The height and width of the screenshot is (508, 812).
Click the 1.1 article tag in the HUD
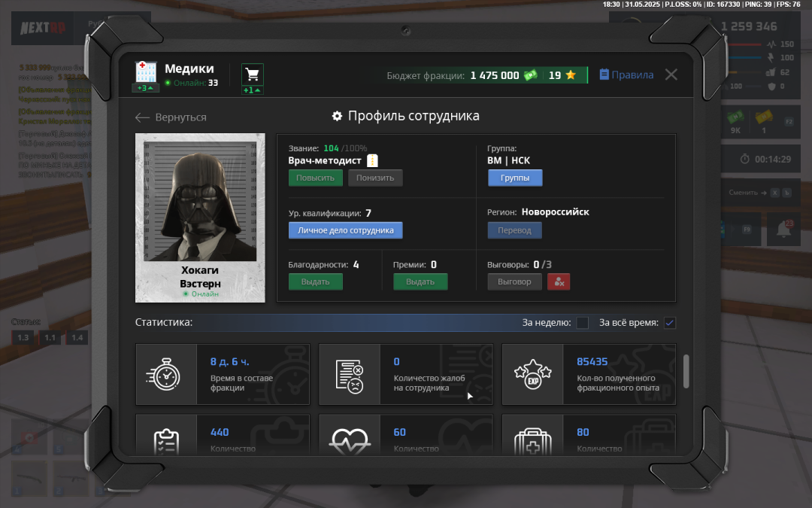pos(50,337)
